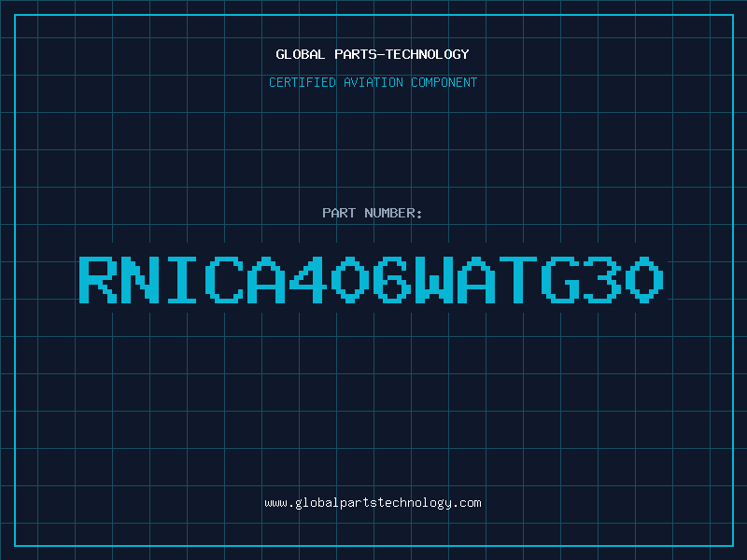Image resolution: width=747 pixels, height=560 pixels.
Task: Click the digit 4 in the part number
Action: [308, 280]
